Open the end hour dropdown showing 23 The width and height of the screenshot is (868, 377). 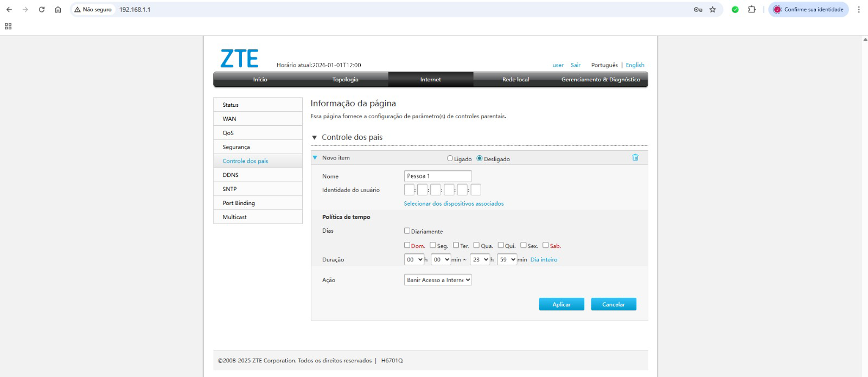coord(480,259)
